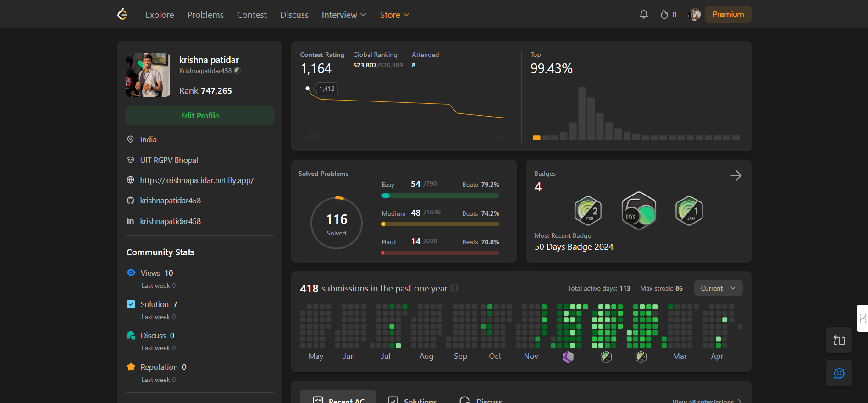This screenshot has height=403, width=868.
Task: Click the floating layout switch icon
Action: (839, 340)
